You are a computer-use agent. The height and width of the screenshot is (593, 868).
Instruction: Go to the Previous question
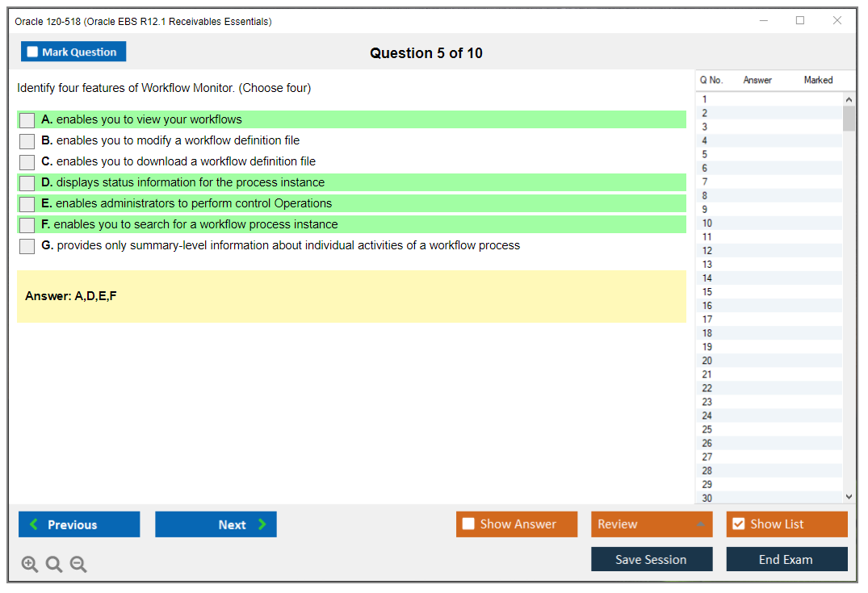click(x=79, y=524)
